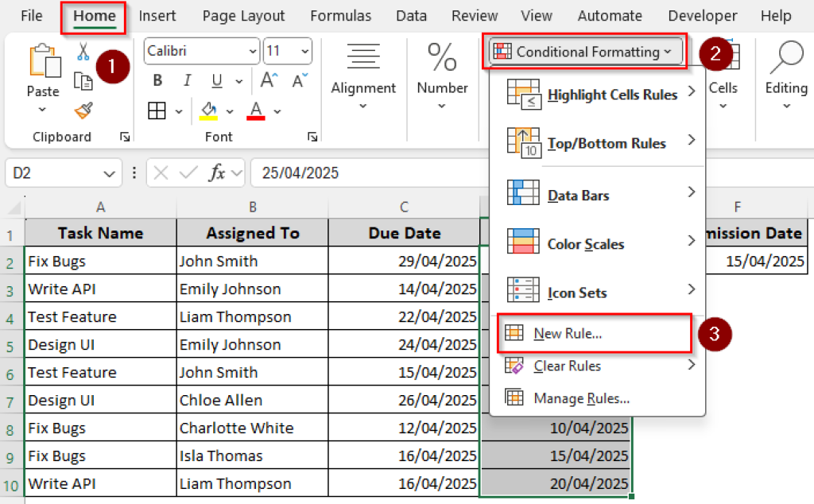Toggle bold formatting
This screenshot has height=504, width=814.
click(x=158, y=79)
